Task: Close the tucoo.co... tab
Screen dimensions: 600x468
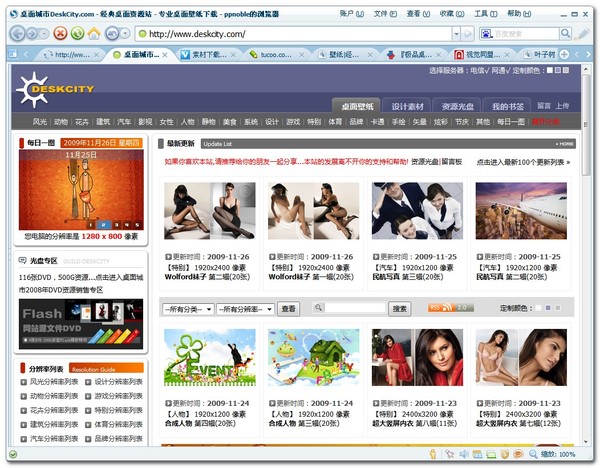Action: (x=302, y=55)
